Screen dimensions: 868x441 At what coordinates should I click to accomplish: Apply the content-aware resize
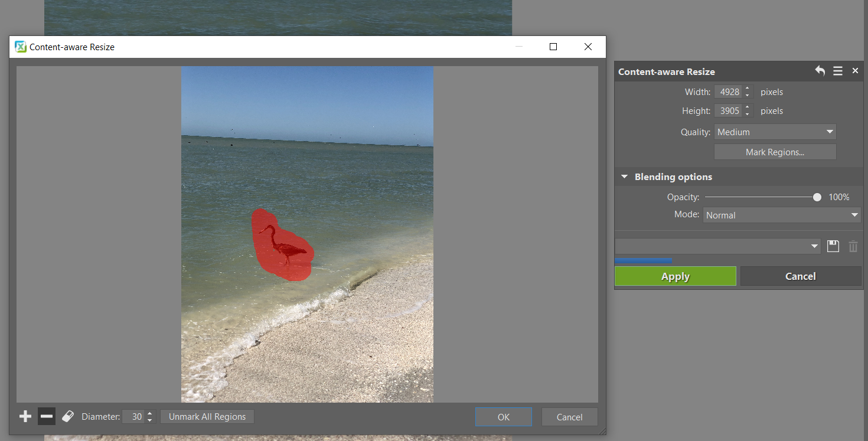click(x=675, y=276)
